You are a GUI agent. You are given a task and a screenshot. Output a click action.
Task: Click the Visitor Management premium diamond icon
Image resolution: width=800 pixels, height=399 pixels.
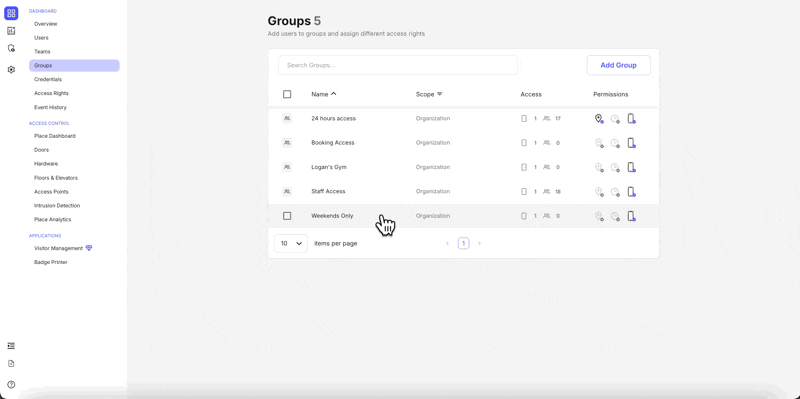89,248
